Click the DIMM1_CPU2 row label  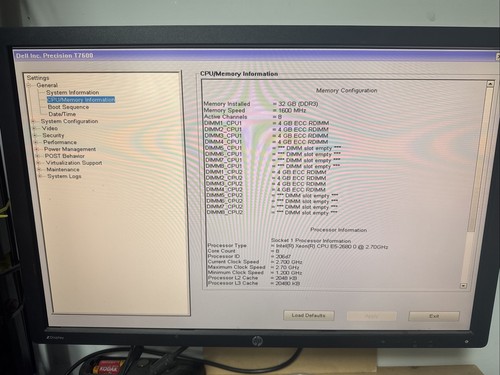pos(224,172)
